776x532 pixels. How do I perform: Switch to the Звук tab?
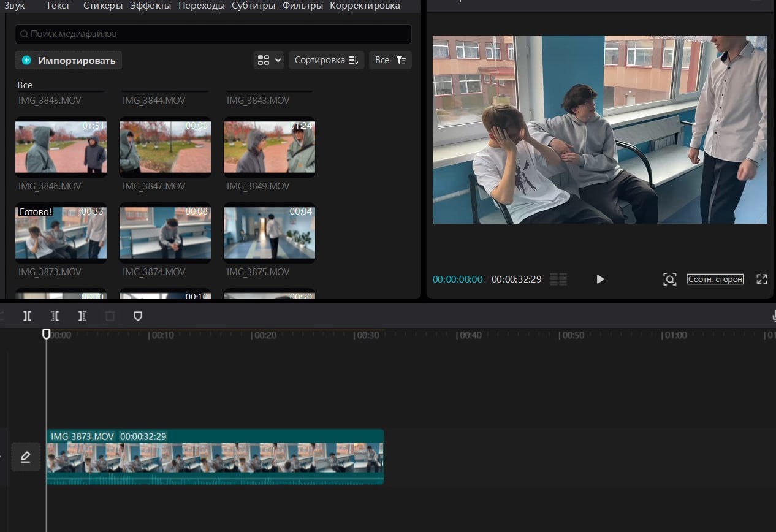point(14,6)
